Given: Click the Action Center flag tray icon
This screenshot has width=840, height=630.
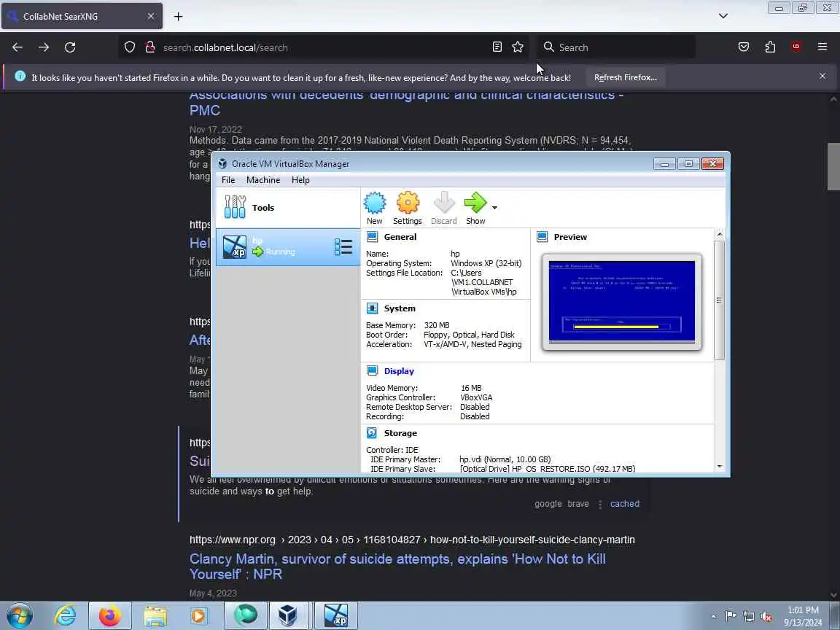Looking at the screenshot, I should (x=731, y=616).
